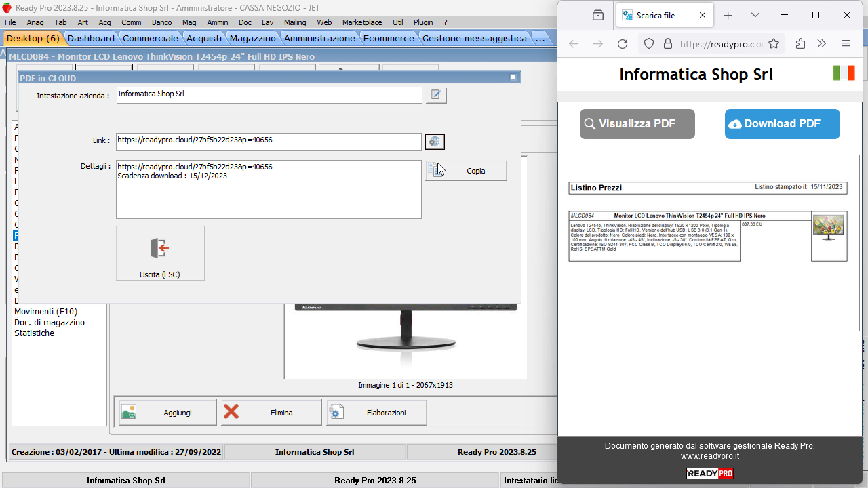The image size is (868, 488).
Task: Reload the page in the browser
Action: [x=623, y=44]
